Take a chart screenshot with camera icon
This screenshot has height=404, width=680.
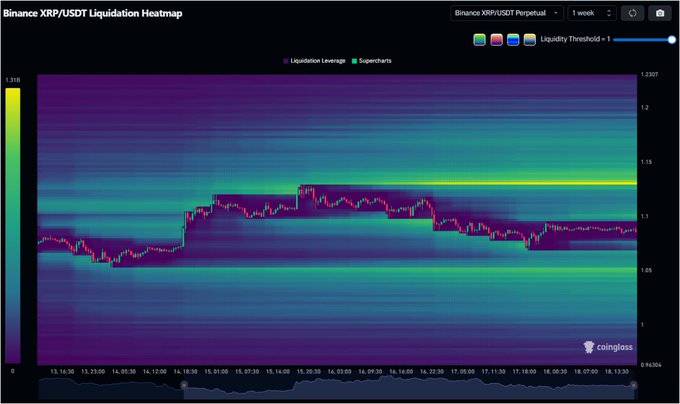tap(660, 13)
